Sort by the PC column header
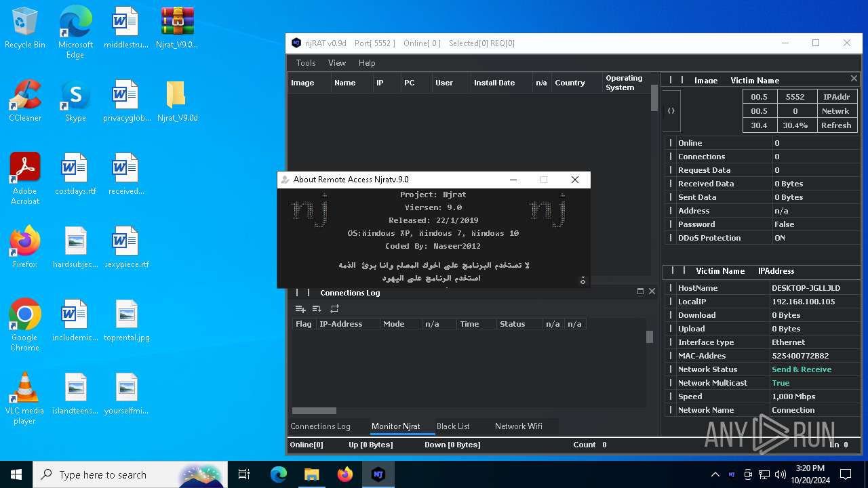The width and height of the screenshot is (868, 488). pyautogui.click(x=416, y=83)
